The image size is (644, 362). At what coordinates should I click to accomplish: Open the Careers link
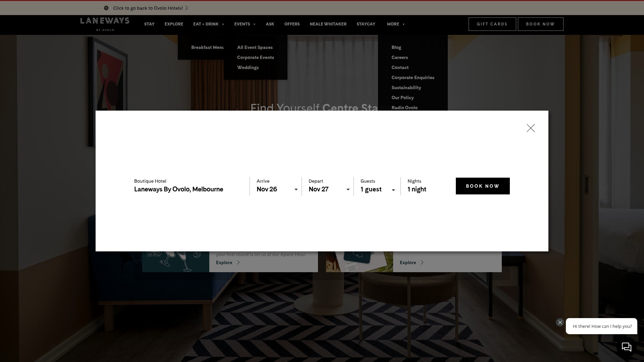pos(399,57)
